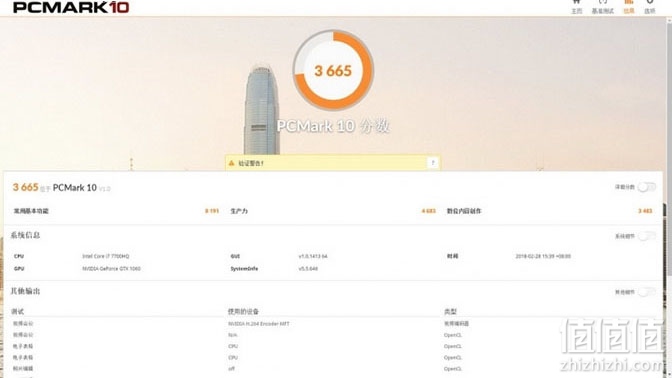Click the circular 3 665 score gauge
Image resolution: width=672 pixels, height=378 pixels.
click(333, 70)
